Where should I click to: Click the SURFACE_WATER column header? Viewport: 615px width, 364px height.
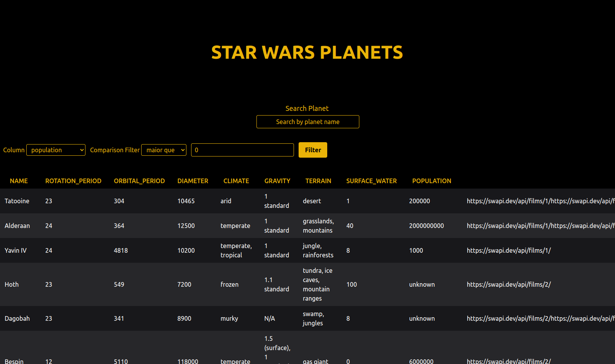pos(372,181)
